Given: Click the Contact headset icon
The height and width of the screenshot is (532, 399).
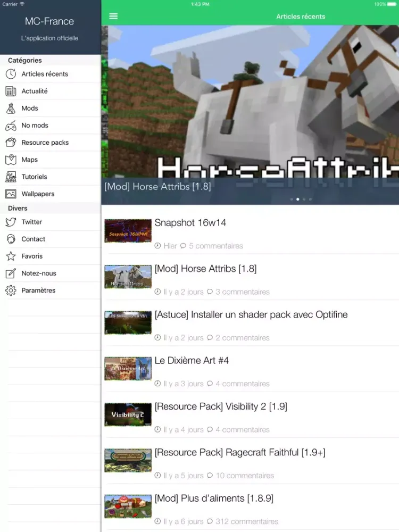Looking at the screenshot, I should [x=11, y=239].
